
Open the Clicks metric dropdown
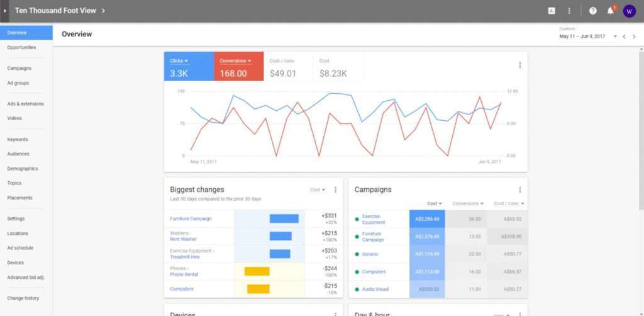click(x=179, y=61)
